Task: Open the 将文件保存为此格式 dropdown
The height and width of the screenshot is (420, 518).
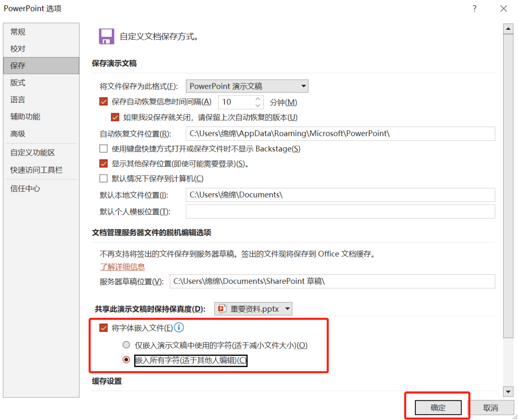Action: [x=247, y=86]
